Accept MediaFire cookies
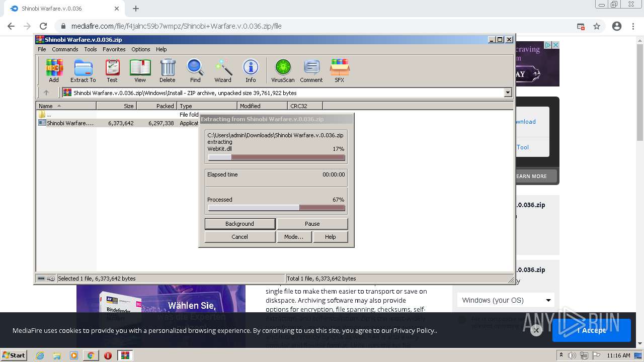 [592, 330]
